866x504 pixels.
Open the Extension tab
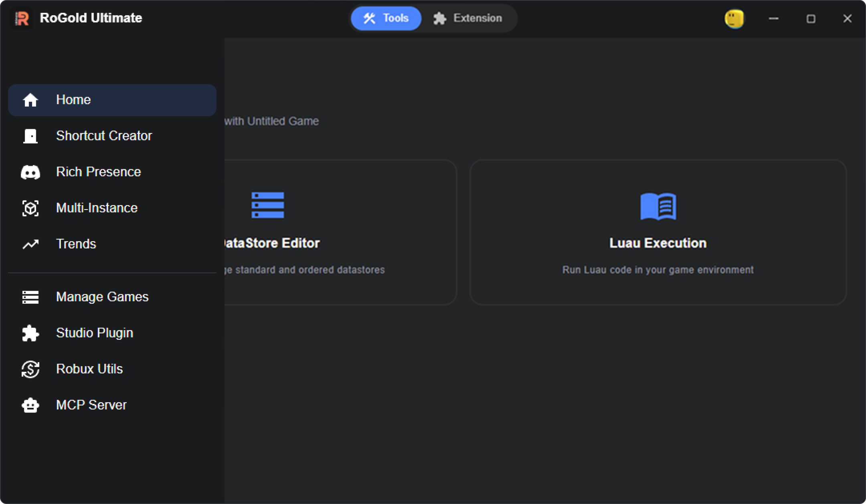pyautogui.click(x=467, y=18)
